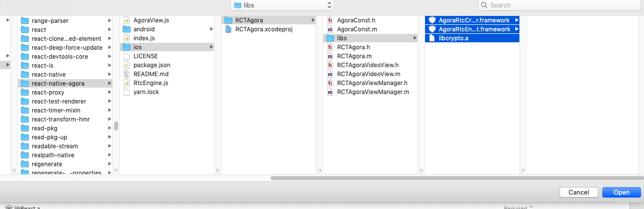The image size is (644, 209).
Task: Click folder icon of readable-stream
Action: [x=25, y=146]
